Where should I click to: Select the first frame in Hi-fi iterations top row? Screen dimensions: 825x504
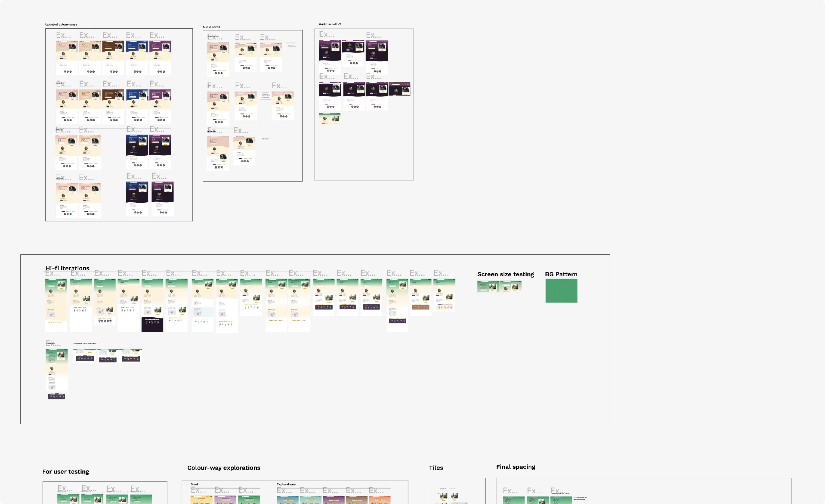coord(55,305)
